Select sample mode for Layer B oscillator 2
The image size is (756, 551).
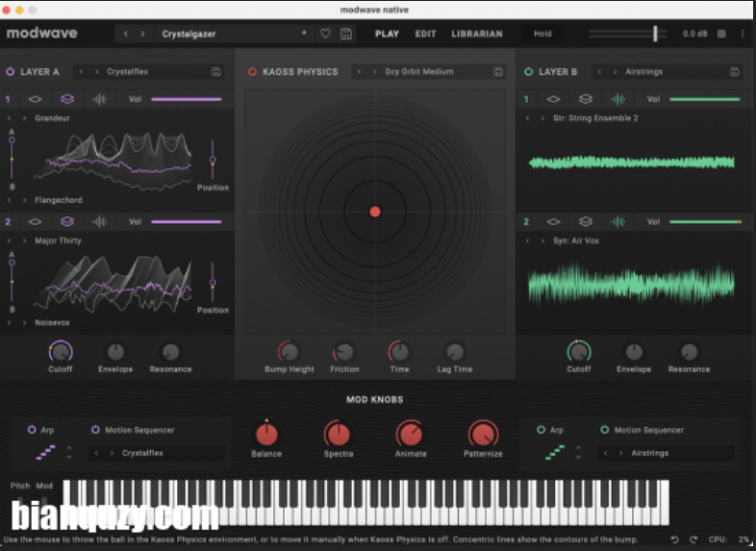tap(617, 222)
